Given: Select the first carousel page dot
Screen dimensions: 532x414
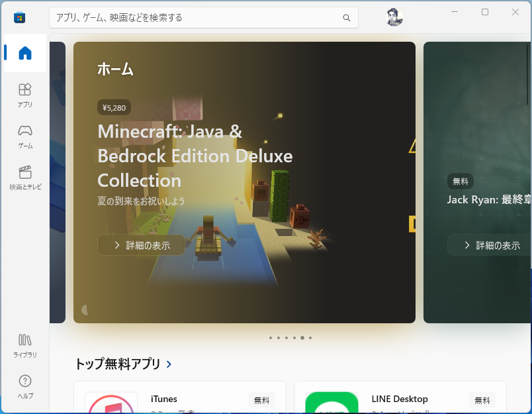Looking at the screenshot, I should 271,338.
